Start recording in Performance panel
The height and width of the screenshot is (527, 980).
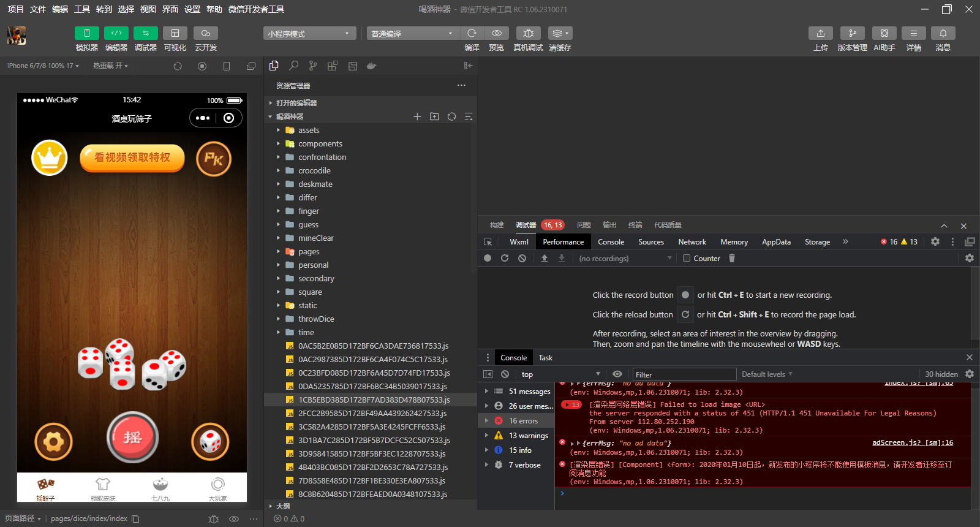click(x=488, y=259)
